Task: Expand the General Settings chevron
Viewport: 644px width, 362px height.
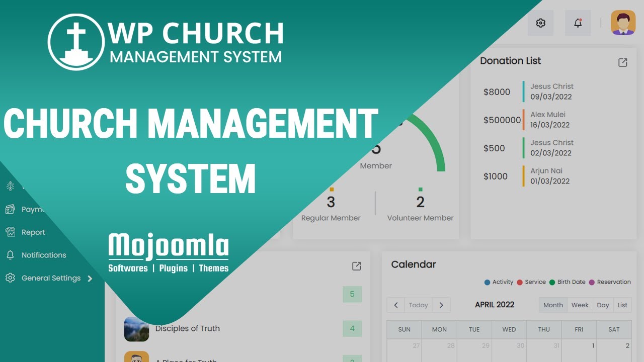Action: [90, 279]
